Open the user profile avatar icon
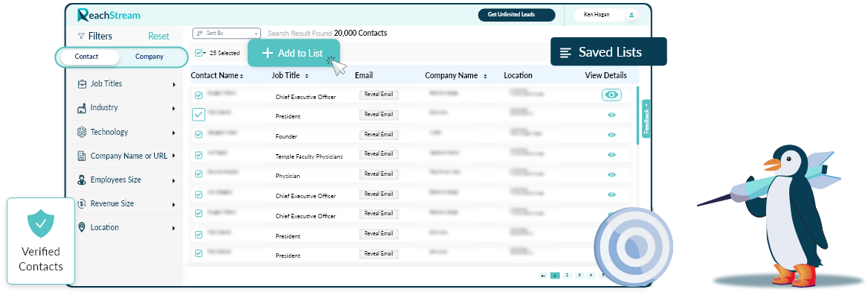This screenshot has height=295, width=868. pyautogui.click(x=631, y=15)
